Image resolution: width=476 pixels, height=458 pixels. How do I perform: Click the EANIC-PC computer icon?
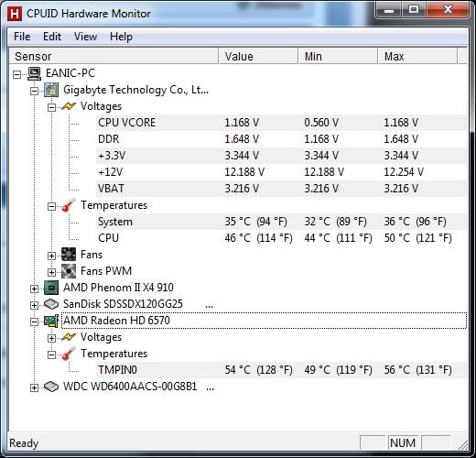[34, 73]
